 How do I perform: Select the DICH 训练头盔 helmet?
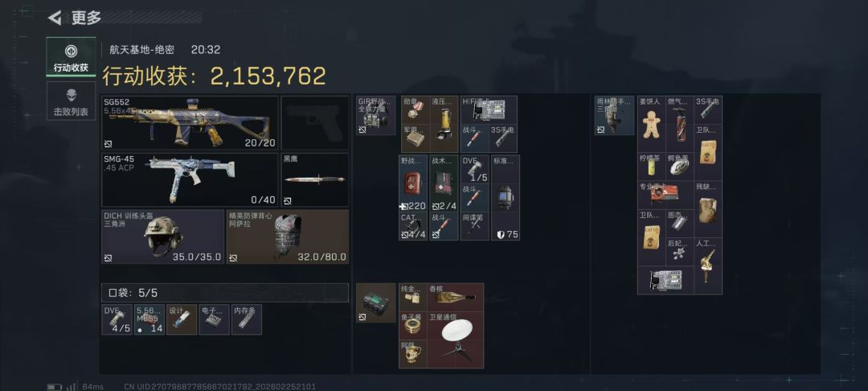point(162,237)
